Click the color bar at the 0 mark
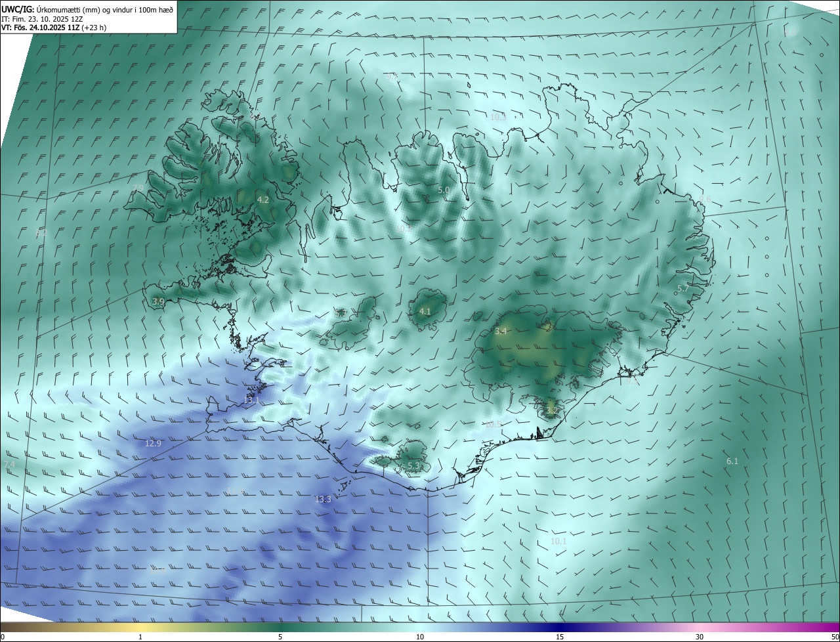Viewport: 840px width, 642px height. click(x=3, y=637)
